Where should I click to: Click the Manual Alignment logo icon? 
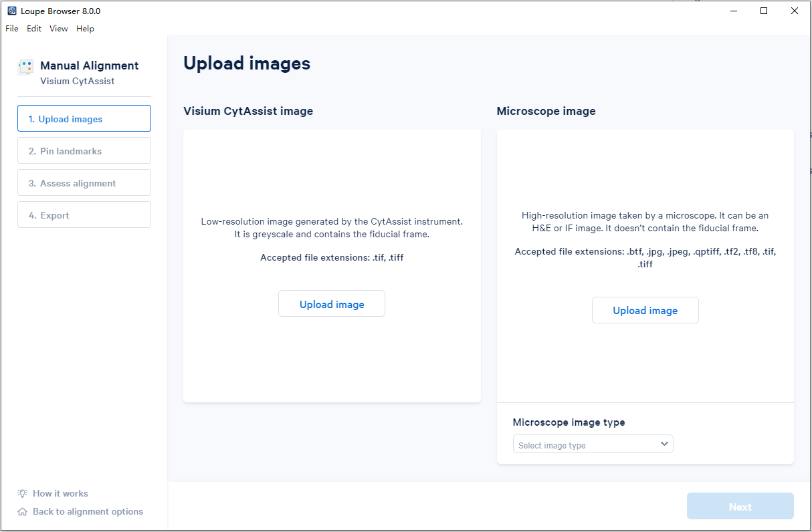[x=25, y=67]
